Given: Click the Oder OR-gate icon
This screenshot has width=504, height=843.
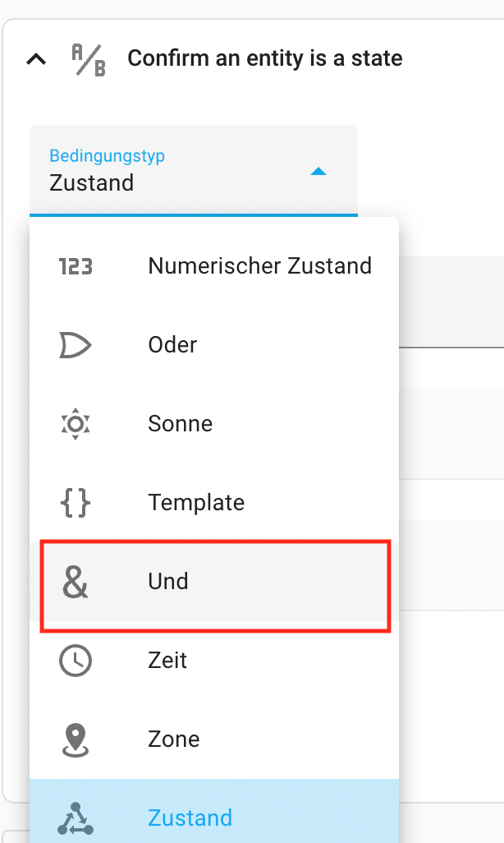Looking at the screenshot, I should coord(76,345).
